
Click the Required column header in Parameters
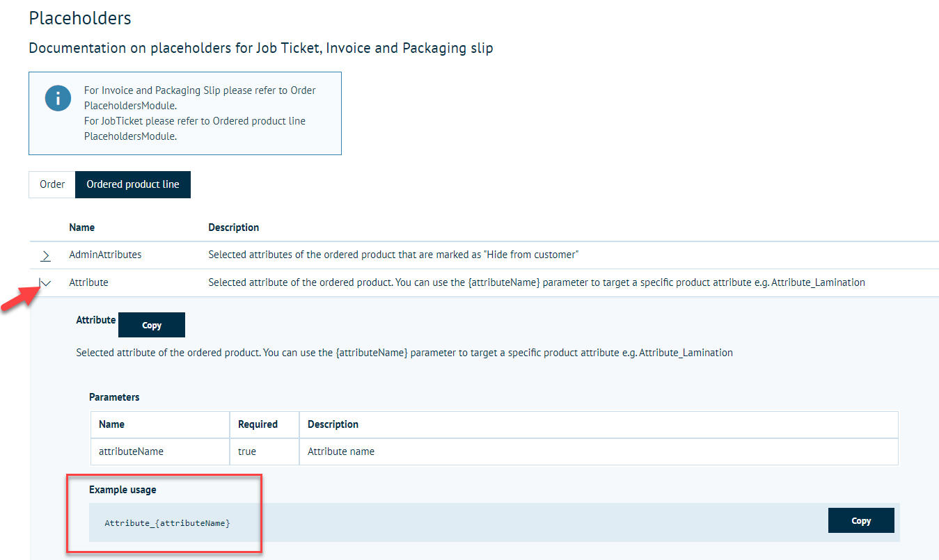[x=258, y=424]
